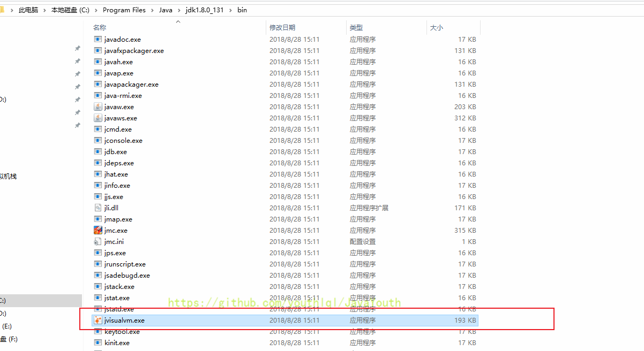Click the jconsole.exe file icon
Image resolution: width=644 pixels, height=351 pixels.
click(98, 140)
